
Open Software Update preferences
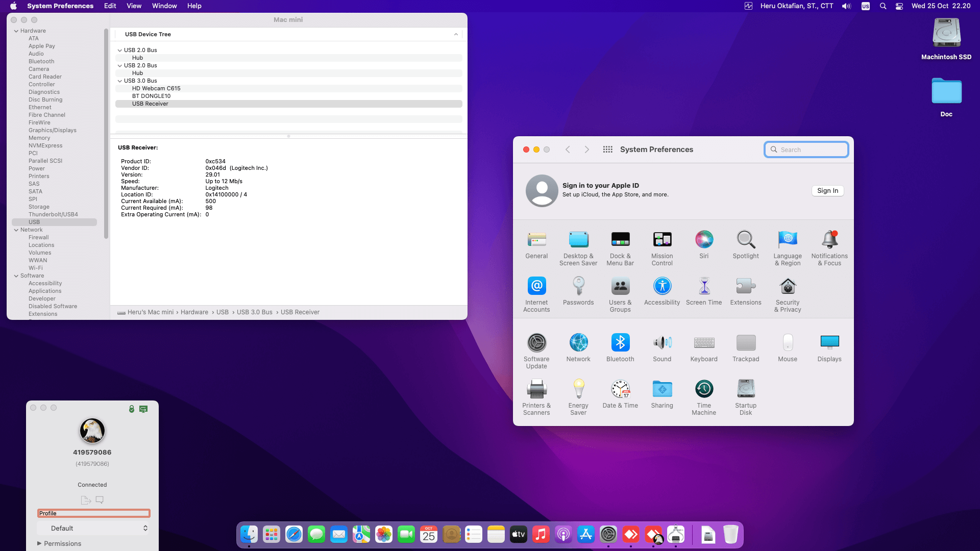point(536,352)
